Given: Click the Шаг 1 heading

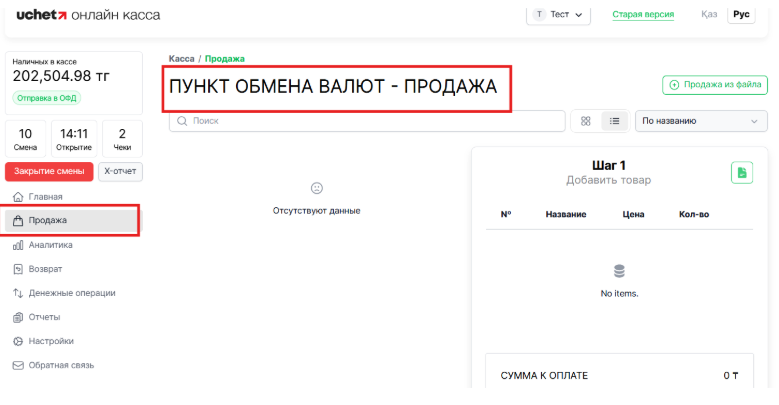Looking at the screenshot, I should point(609,165).
